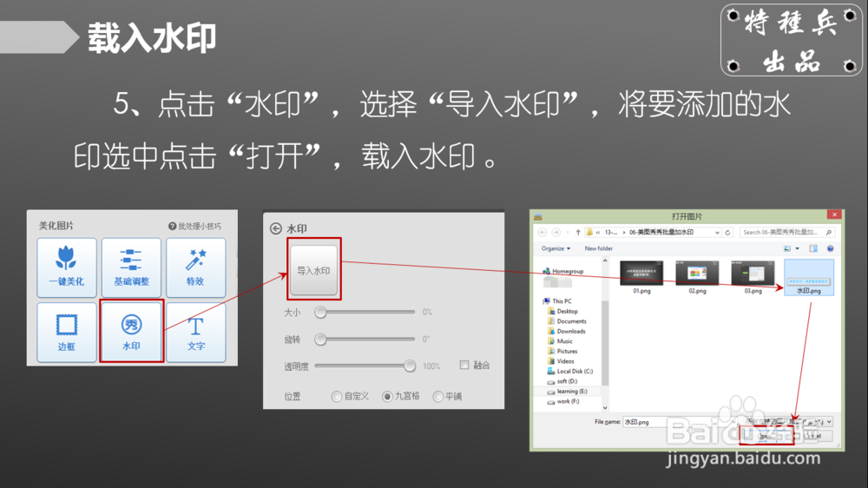Click the search magnifier icon
Viewport: 868px width, 488px height.
pyautogui.click(x=829, y=232)
